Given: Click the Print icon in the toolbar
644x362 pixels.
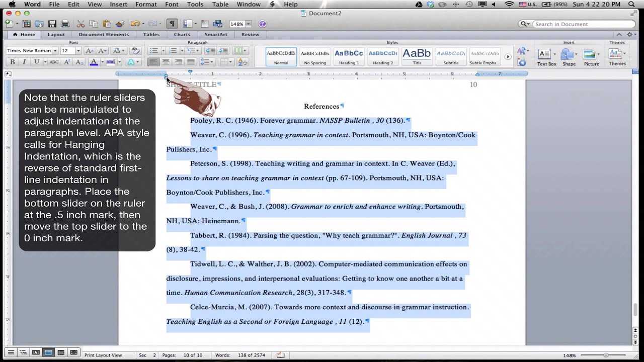Looking at the screenshot, I should pos(64,24).
